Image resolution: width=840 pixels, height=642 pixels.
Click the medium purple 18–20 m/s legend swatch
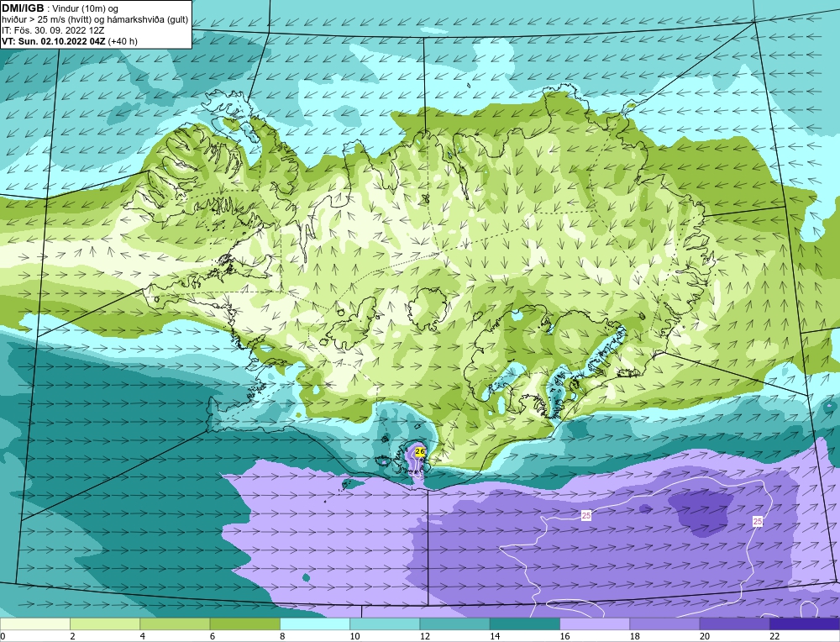(x=664, y=624)
